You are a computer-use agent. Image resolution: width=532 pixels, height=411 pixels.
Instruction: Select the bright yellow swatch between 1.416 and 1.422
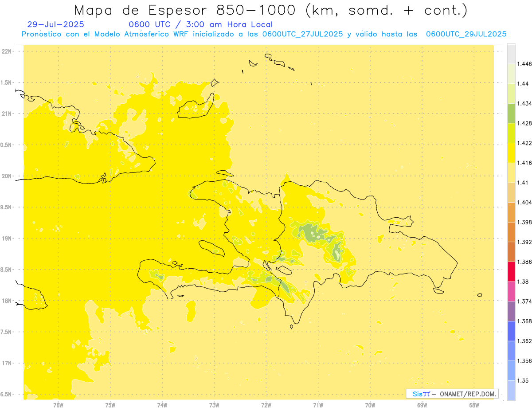coord(511,153)
